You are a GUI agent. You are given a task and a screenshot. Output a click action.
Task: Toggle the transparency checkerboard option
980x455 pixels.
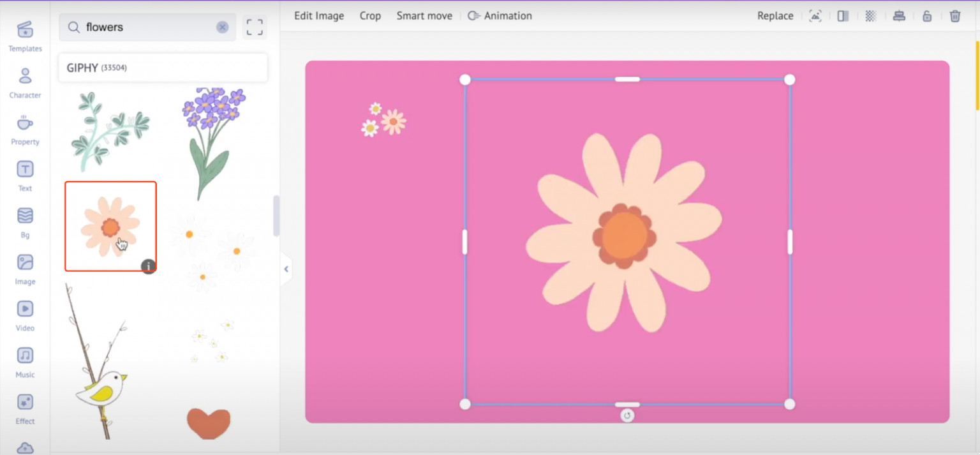tap(870, 15)
